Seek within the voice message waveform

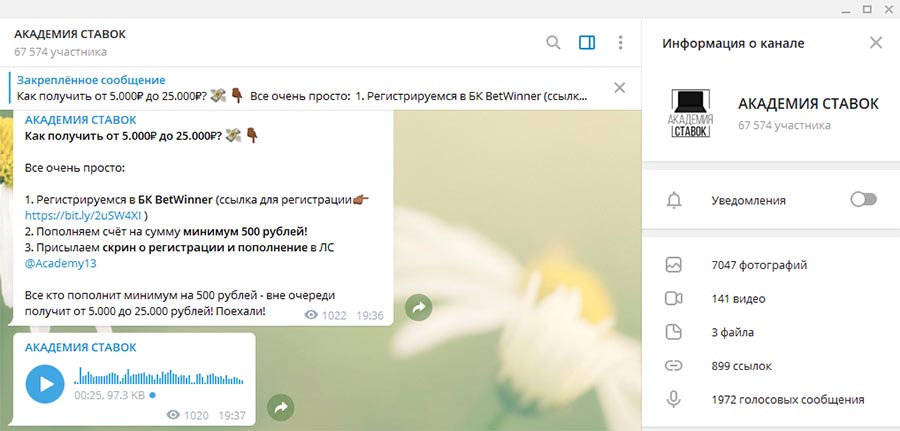pyautogui.click(x=159, y=377)
